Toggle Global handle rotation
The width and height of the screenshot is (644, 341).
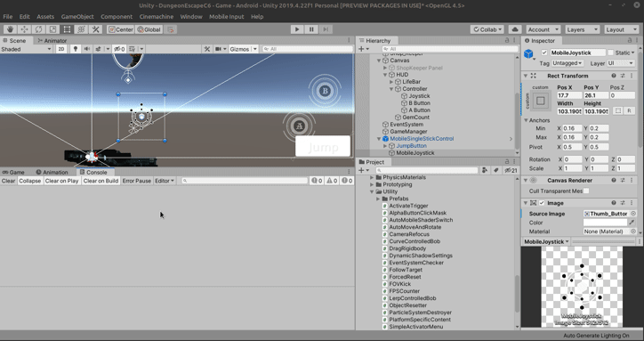[149, 29]
